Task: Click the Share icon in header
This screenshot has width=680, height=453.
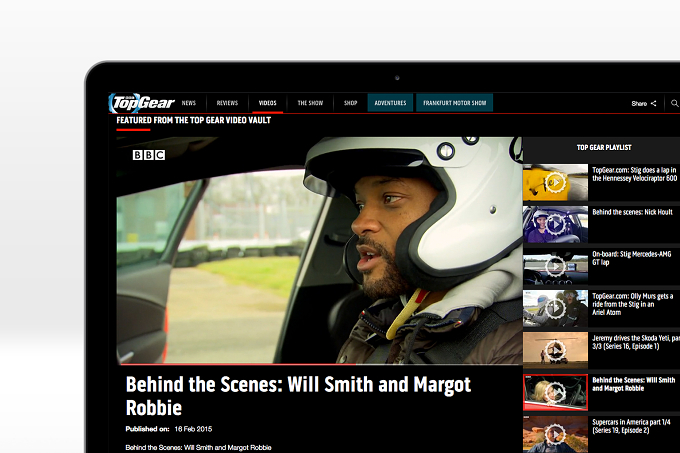Action: coord(654,103)
